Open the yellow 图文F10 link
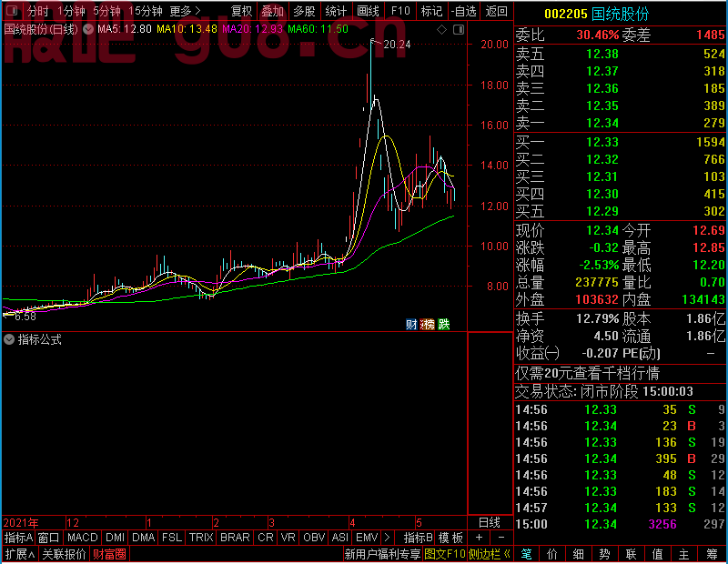The height and width of the screenshot is (564, 728). point(444,554)
